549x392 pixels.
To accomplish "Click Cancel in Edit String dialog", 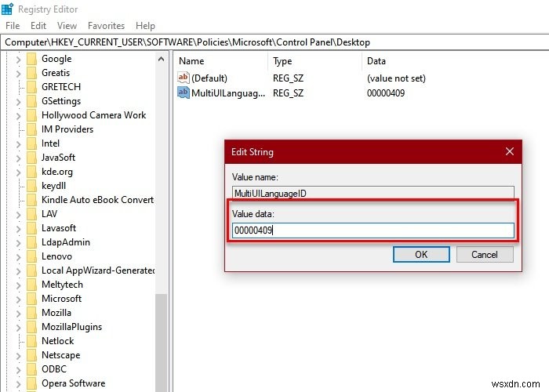I will tap(485, 255).
